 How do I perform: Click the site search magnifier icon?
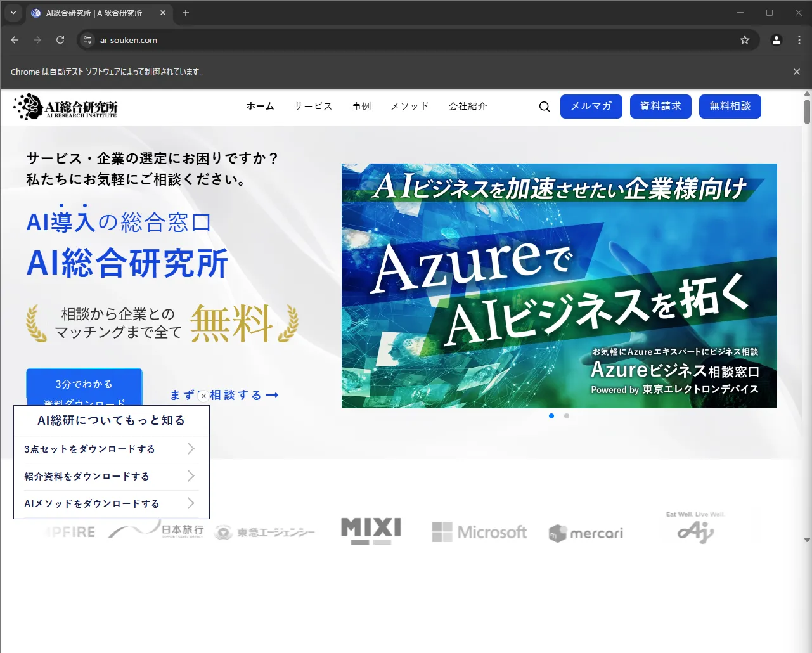coord(545,107)
